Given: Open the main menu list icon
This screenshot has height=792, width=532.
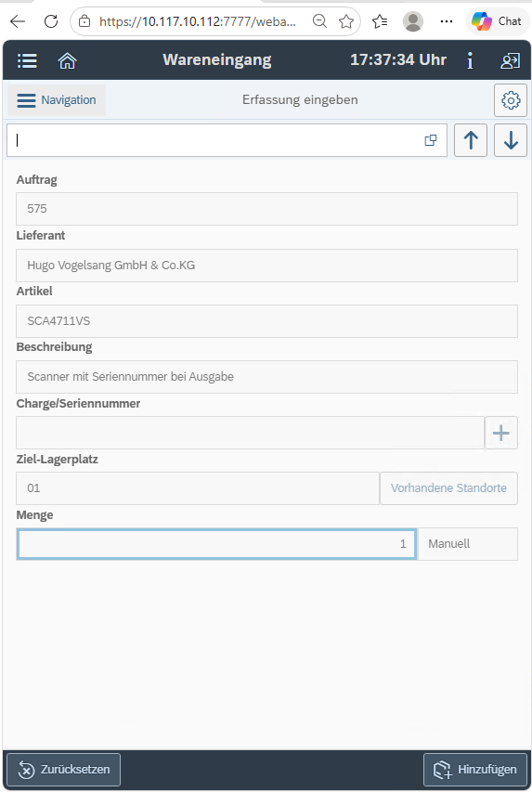Looking at the screenshot, I should tap(27, 60).
